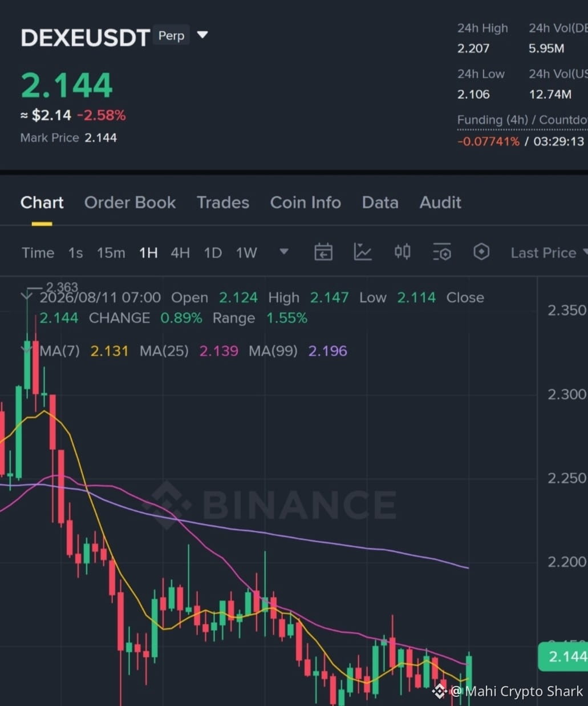Collapse the candle info legend chevron
Image resolution: width=588 pixels, height=706 pixels.
coord(26,296)
